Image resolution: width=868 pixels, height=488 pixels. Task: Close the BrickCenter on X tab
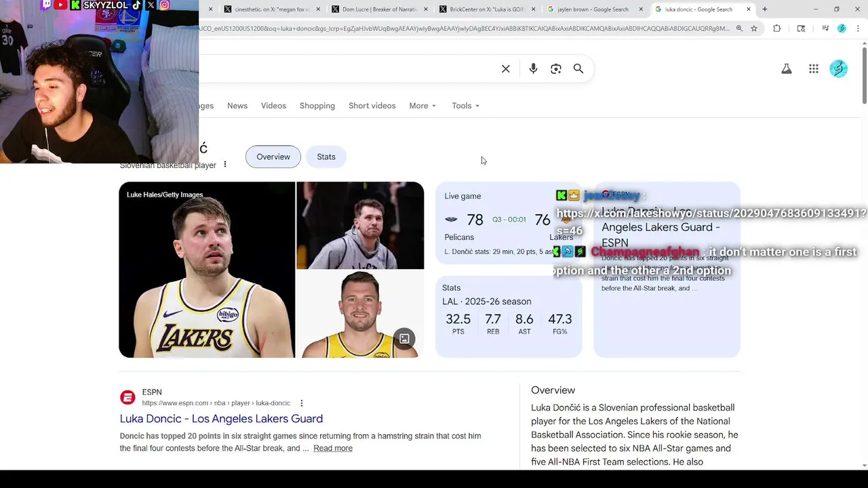point(533,9)
